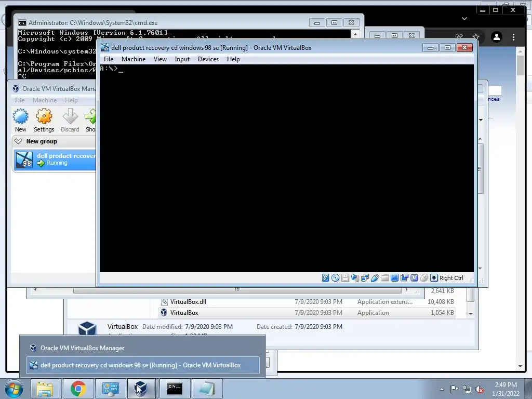Click cmd window scroll up arrow
Screen dimensions: 532x399
coord(355,34)
